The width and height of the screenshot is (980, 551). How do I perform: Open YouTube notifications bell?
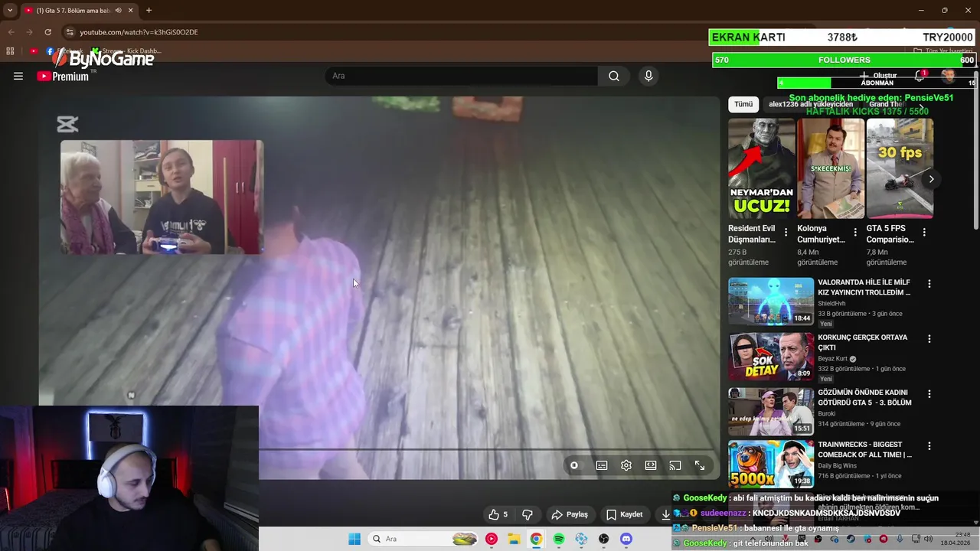[x=920, y=76]
